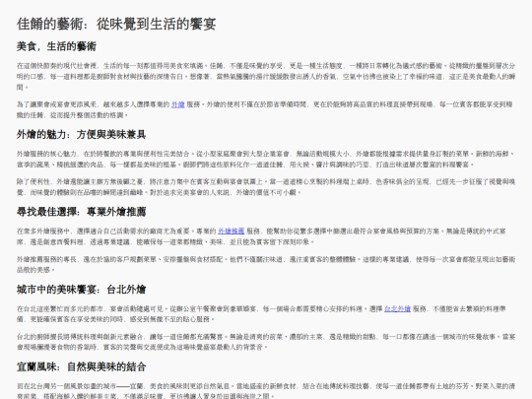The width and height of the screenshot is (532, 399).
Task: Click paragraph beginning 而在北台灣另一個風景如畫
Action: [266, 390]
